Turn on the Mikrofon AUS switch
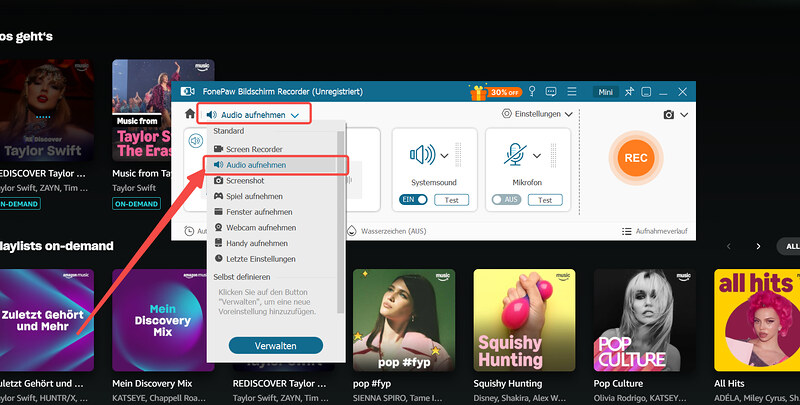The image size is (800, 405). tap(506, 199)
